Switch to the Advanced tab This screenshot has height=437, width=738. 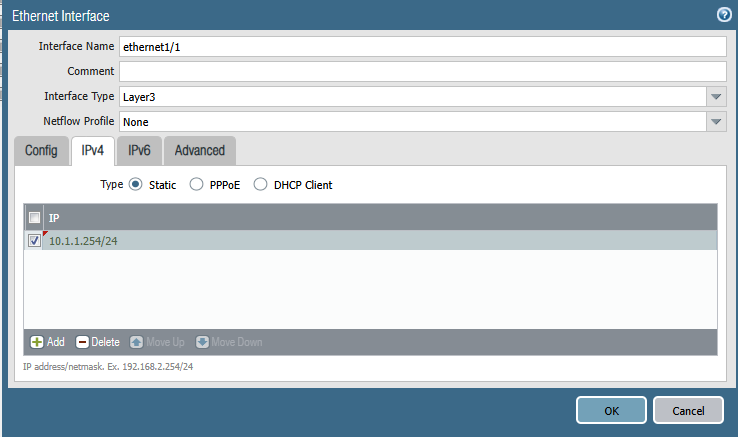click(x=200, y=151)
